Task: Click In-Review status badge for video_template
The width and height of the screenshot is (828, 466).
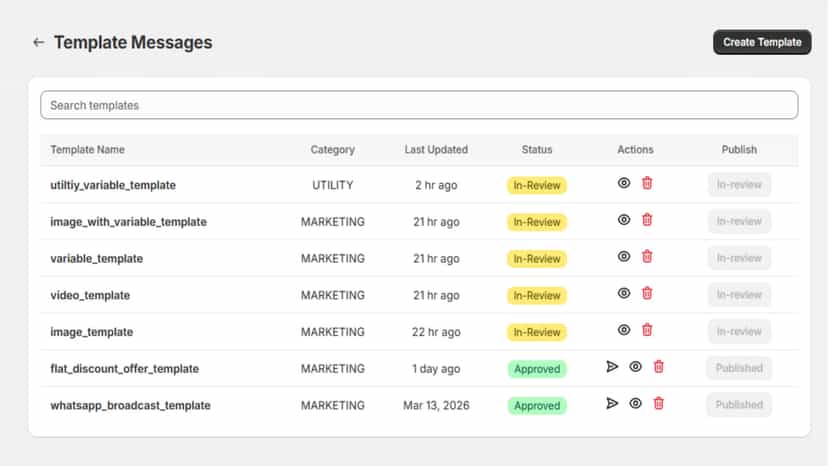Action: (x=537, y=295)
